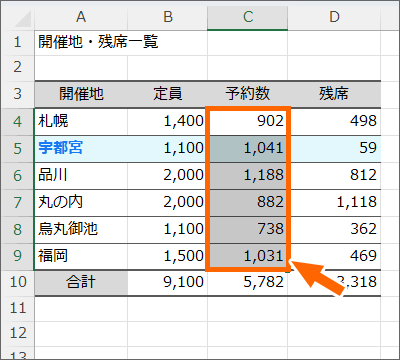Select row 5 header
The width and height of the screenshot is (400, 360).
click(18, 149)
